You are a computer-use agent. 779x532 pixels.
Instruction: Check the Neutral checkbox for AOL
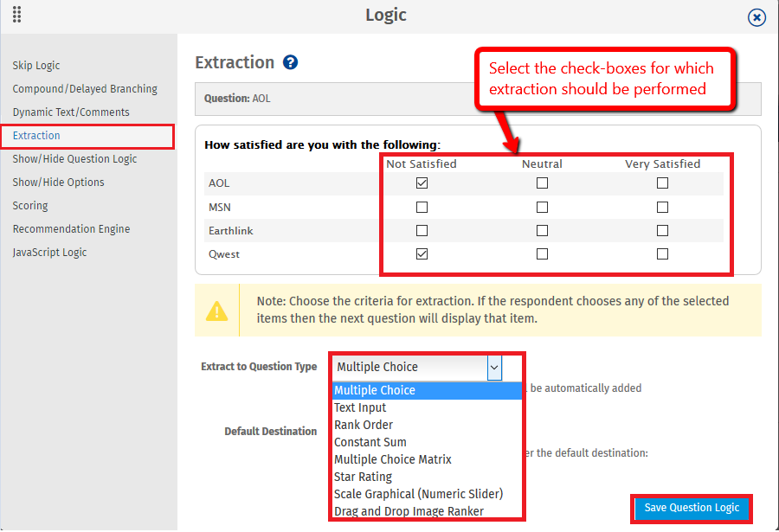[x=542, y=183]
